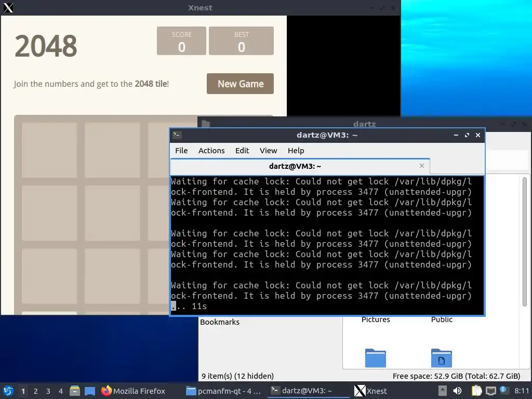Click the terminal icon in the title bar
The image size is (532, 399).
pos(177,135)
